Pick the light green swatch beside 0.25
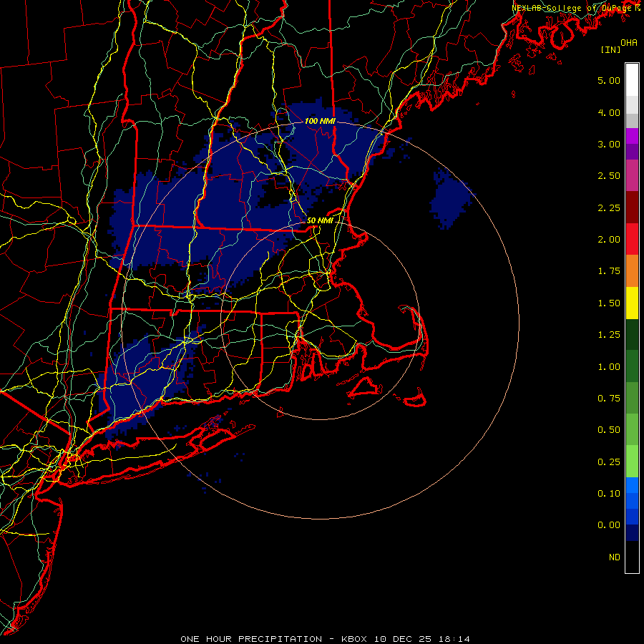Image resolution: width=644 pixels, height=644 pixels. point(632,462)
